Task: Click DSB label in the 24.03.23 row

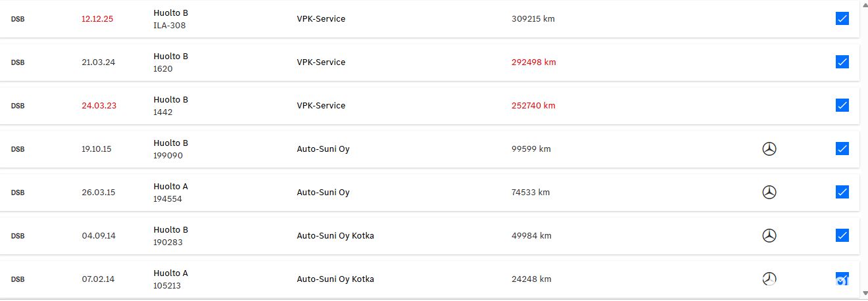Action: click(x=18, y=106)
